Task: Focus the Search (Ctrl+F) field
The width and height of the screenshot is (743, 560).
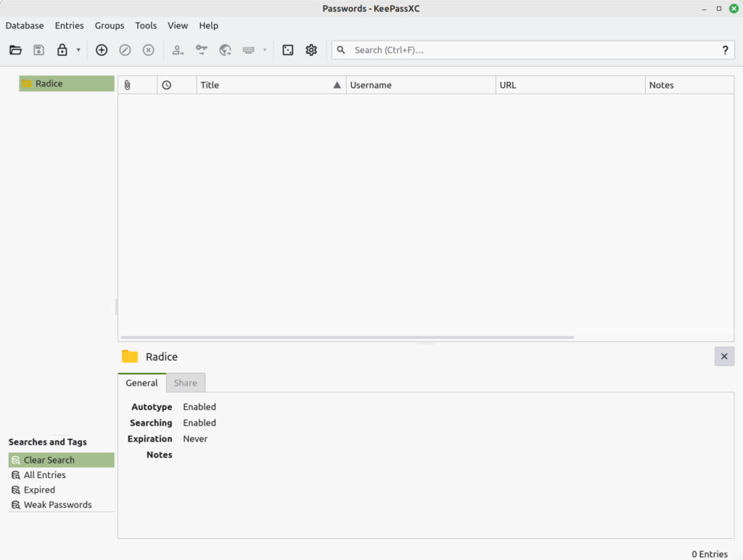Action: (533, 50)
